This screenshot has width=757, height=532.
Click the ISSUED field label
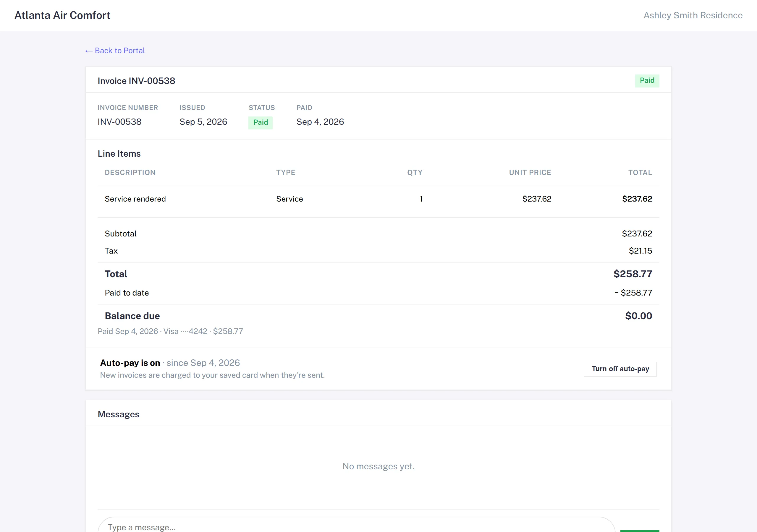coord(192,108)
